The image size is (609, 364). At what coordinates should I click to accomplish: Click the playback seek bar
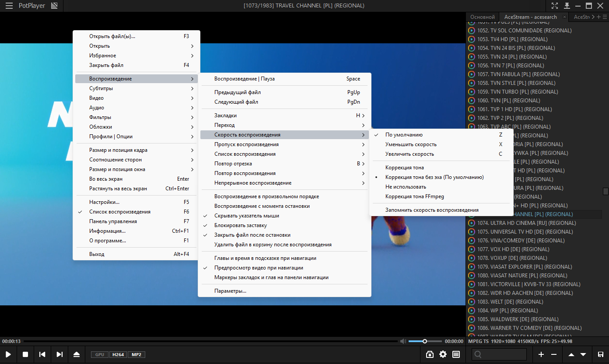[210, 341]
